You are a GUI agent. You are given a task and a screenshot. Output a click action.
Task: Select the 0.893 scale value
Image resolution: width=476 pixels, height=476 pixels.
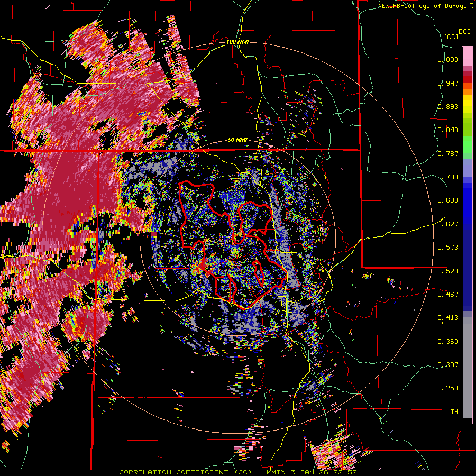click(x=448, y=106)
